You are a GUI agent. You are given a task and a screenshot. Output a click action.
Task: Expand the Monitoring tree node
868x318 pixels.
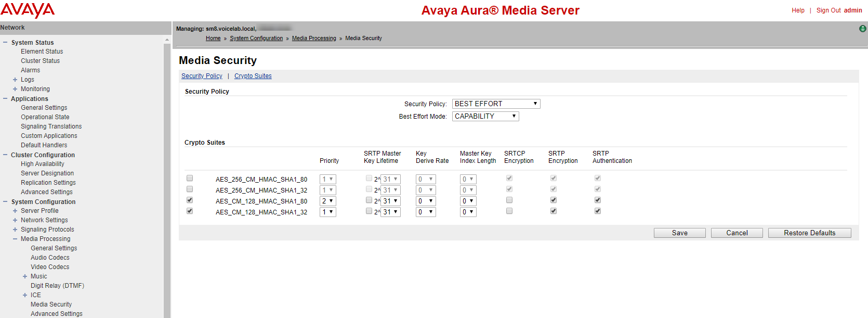tap(15, 89)
